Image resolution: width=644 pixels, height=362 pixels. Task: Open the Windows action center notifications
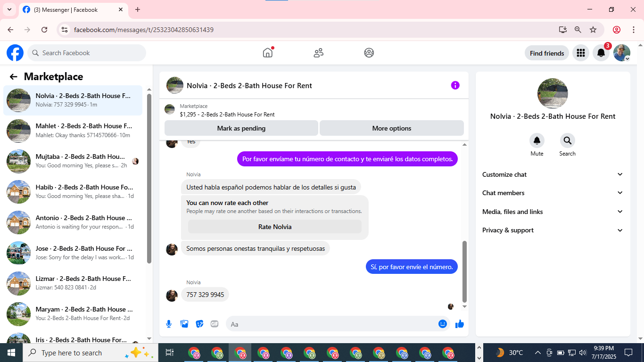pos(628,353)
